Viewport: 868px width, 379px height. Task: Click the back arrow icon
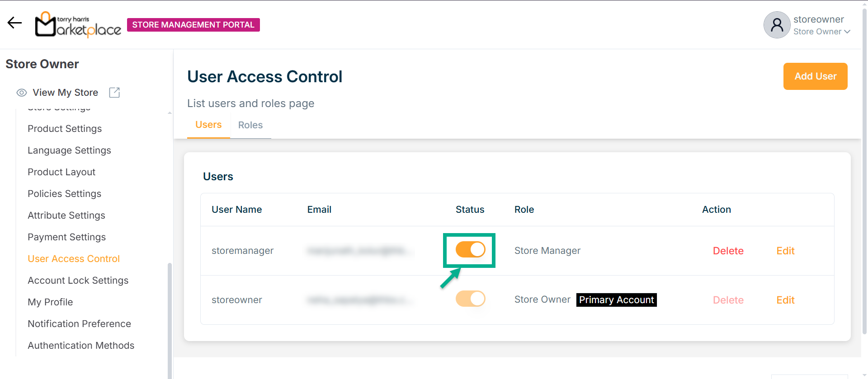point(14,23)
